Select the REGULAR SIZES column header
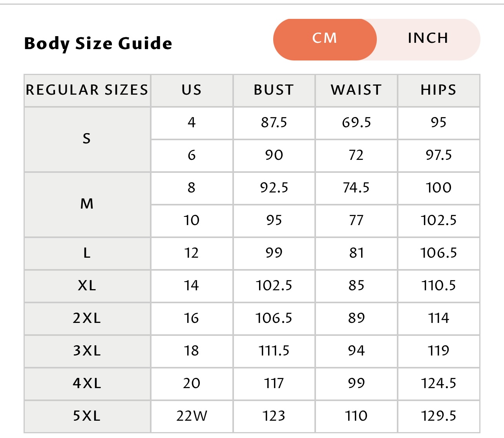The image size is (504, 438). (x=87, y=90)
